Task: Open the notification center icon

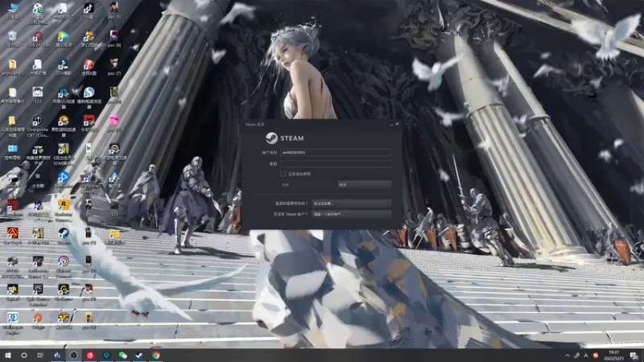Action: coord(634,356)
